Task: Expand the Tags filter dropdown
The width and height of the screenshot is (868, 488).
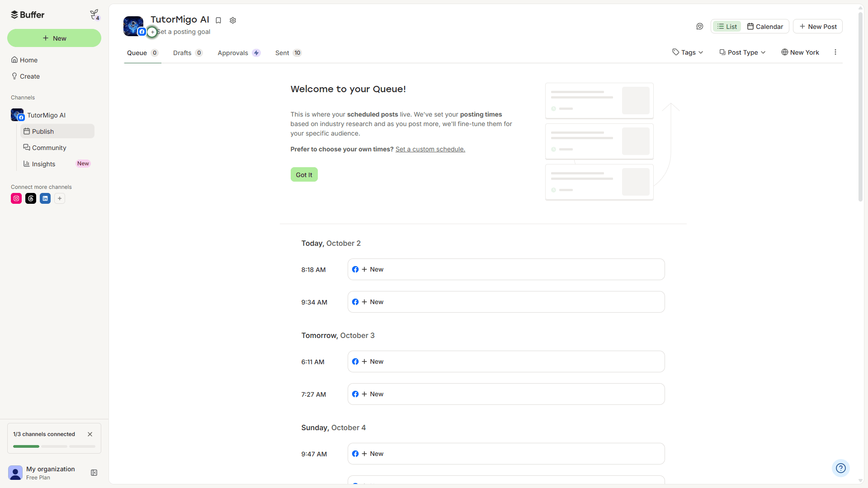Action: coord(688,52)
